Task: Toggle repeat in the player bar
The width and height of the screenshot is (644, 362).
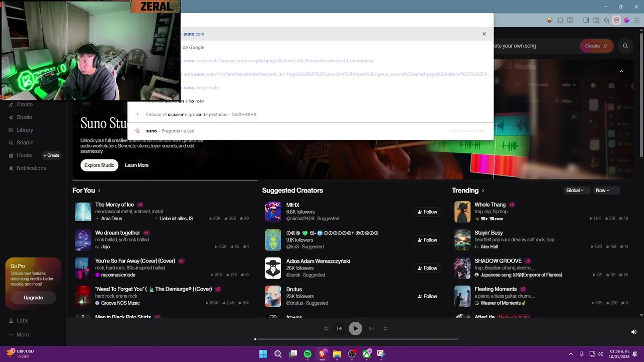Action: [386, 328]
